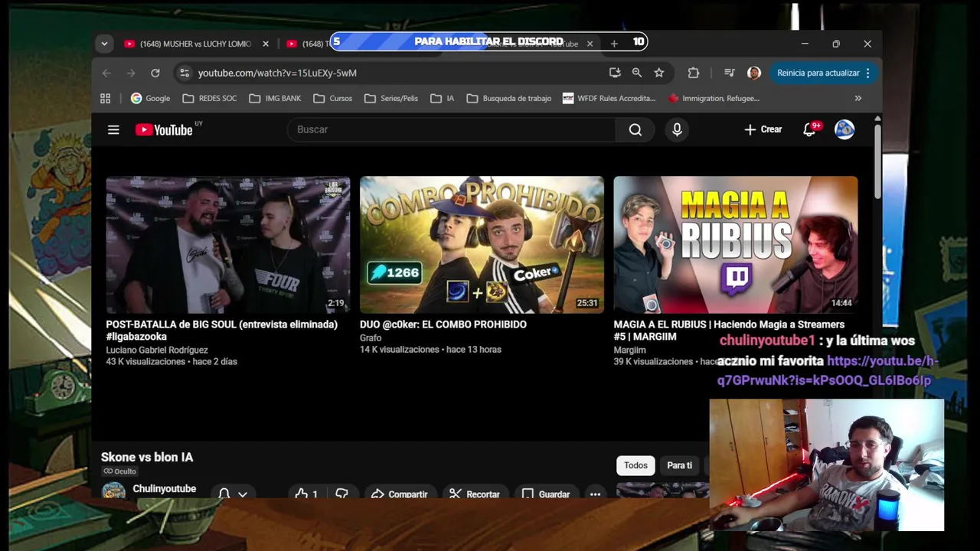Open the Chulinyoutube channel name
Viewport: 980px width, 551px height.
[164, 488]
